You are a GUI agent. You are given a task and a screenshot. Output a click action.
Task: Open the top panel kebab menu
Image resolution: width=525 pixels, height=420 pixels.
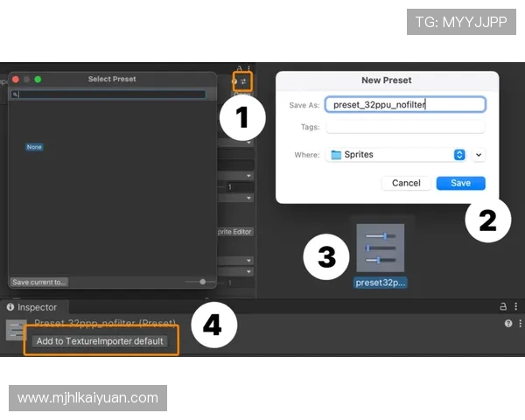click(x=248, y=68)
